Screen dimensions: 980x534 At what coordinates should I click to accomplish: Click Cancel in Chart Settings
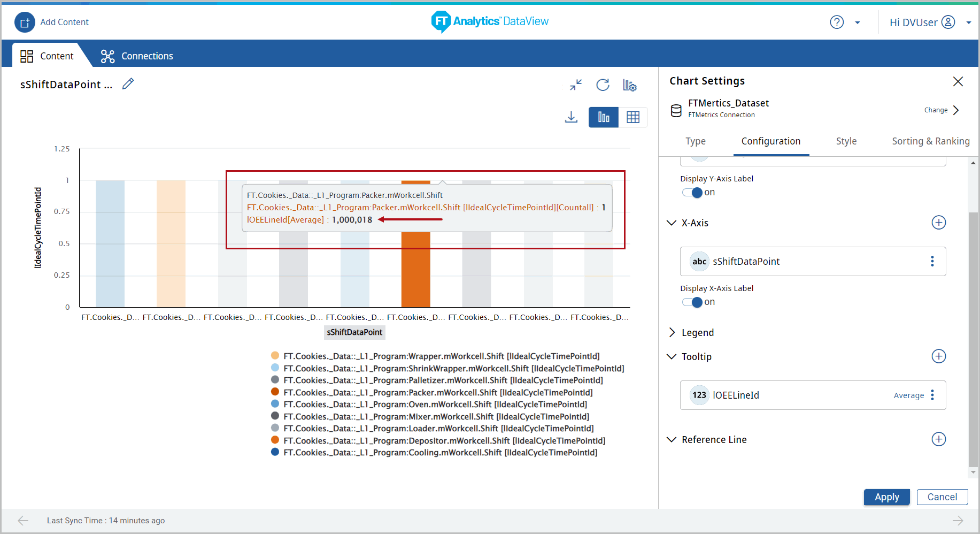click(x=942, y=497)
